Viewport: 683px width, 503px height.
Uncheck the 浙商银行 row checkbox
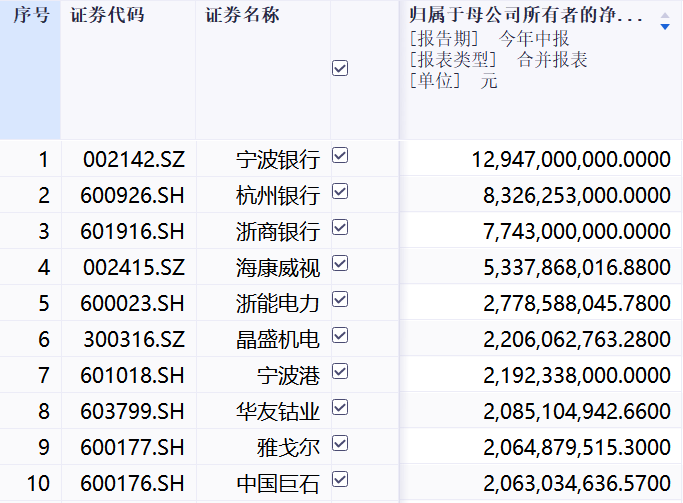pos(340,227)
